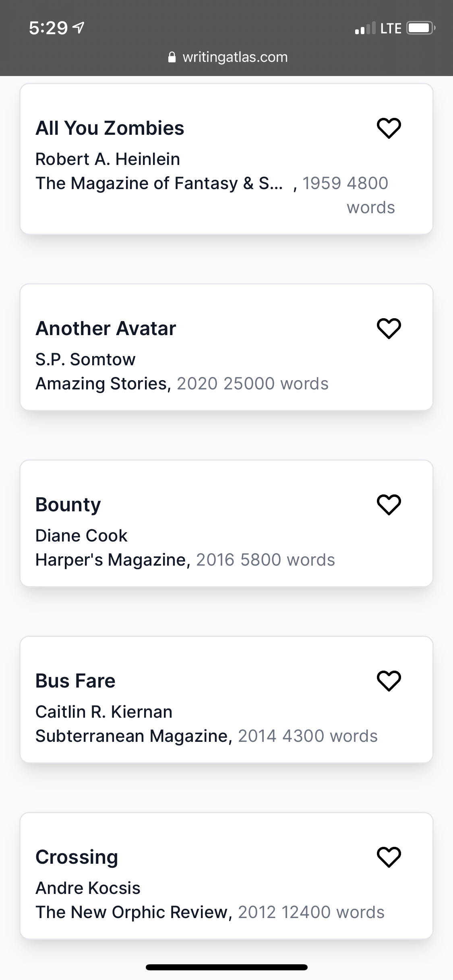Tap the lock icon in the address bar
This screenshot has height=980, width=453.
coord(172,56)
